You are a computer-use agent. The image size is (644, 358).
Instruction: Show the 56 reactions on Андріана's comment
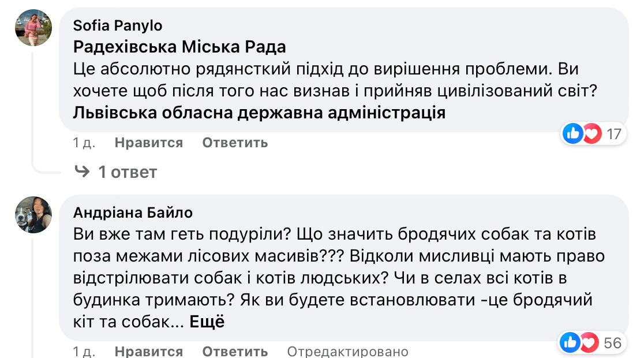click(x=612, y=344)
